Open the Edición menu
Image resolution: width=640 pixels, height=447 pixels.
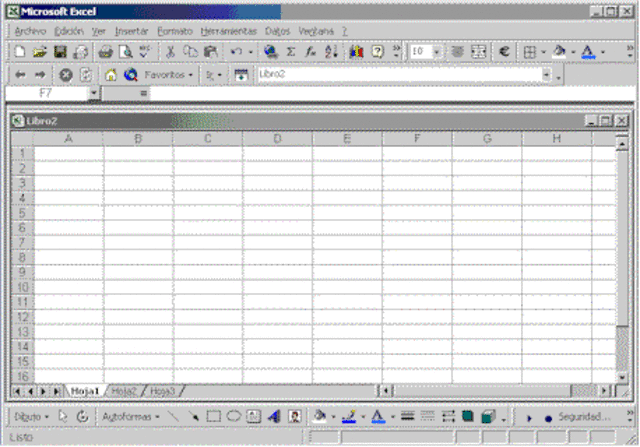point(69,31)
